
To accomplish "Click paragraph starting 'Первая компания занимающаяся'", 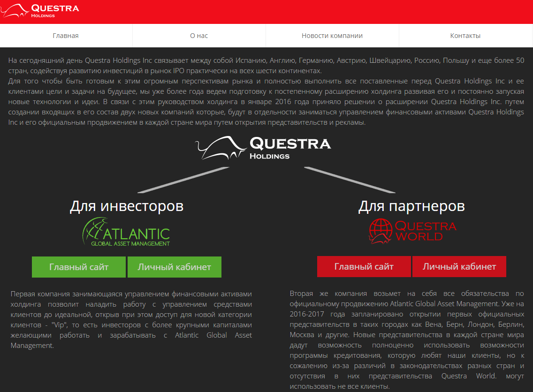I will [131, 320].
